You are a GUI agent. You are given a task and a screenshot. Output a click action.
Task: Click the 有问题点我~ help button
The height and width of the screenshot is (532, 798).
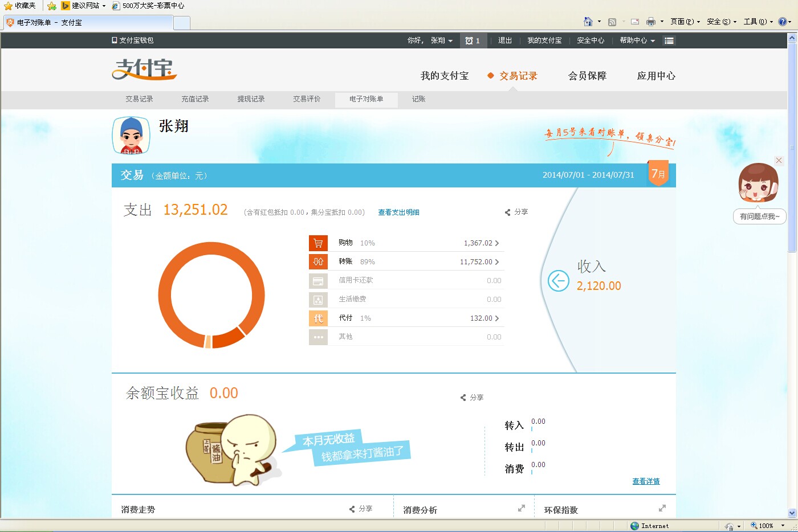[x=759, y=216]
